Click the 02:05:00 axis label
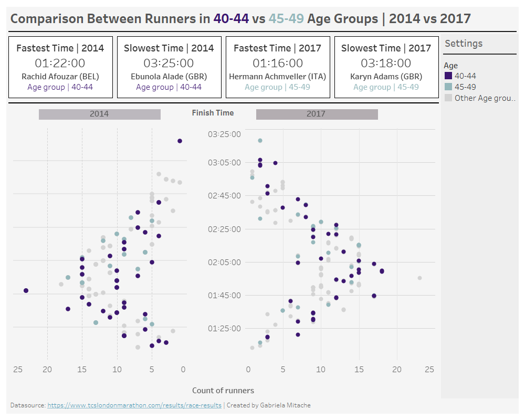The width and height of the screenshot is (525, 420). [224, 262]
